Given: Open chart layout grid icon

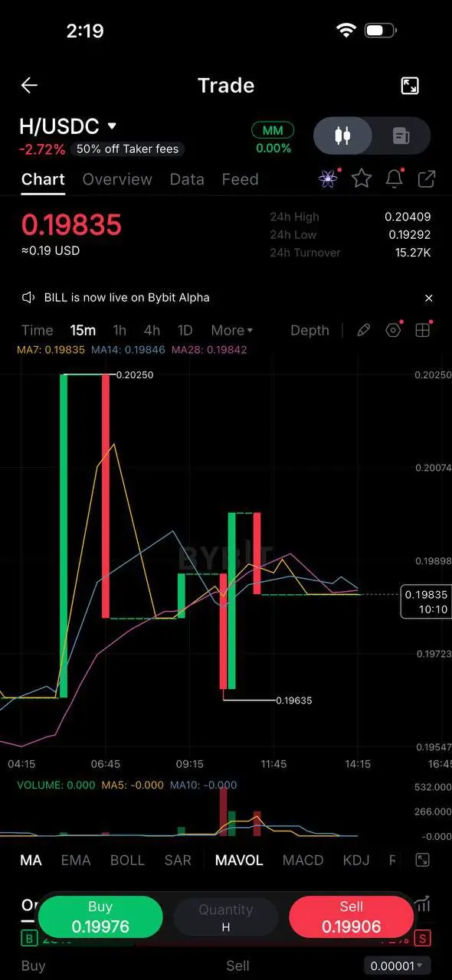Looking at the screenshot, I should tap(422, 330).
